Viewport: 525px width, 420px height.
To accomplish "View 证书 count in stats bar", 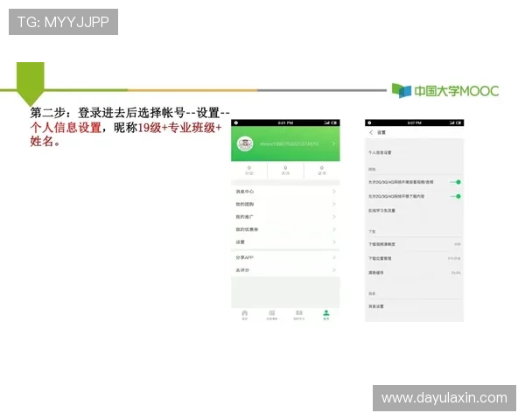I will [x=322, y=170].
